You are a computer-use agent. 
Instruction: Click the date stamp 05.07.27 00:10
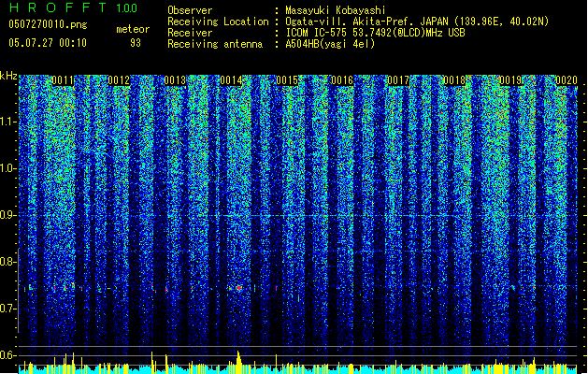tap(48, 43)
